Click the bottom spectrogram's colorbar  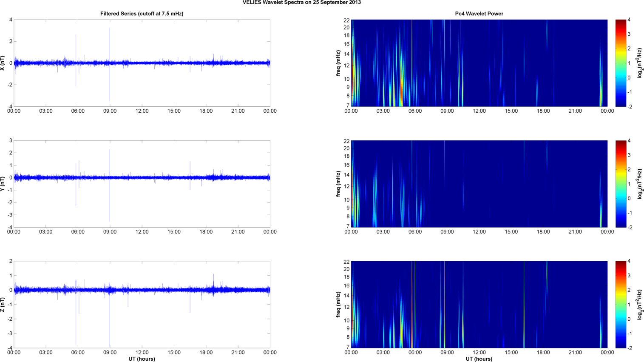pyautogui.click(x=621, y=305)
